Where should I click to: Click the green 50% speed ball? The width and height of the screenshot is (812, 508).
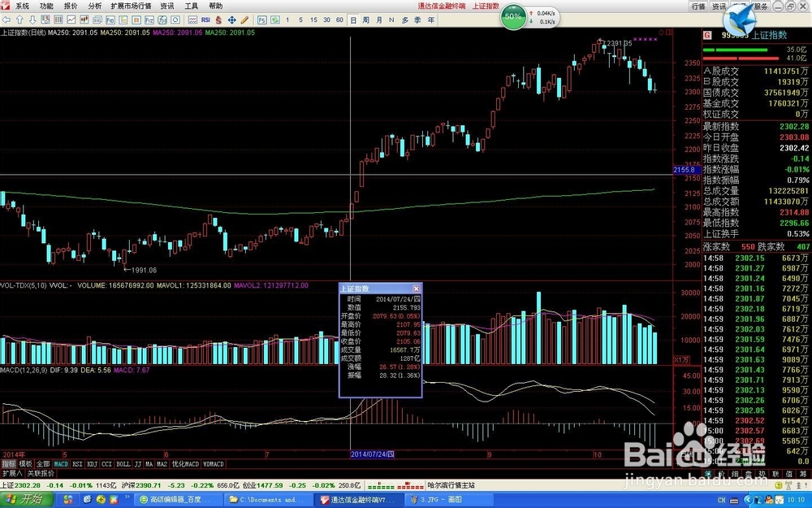[513, 16]
